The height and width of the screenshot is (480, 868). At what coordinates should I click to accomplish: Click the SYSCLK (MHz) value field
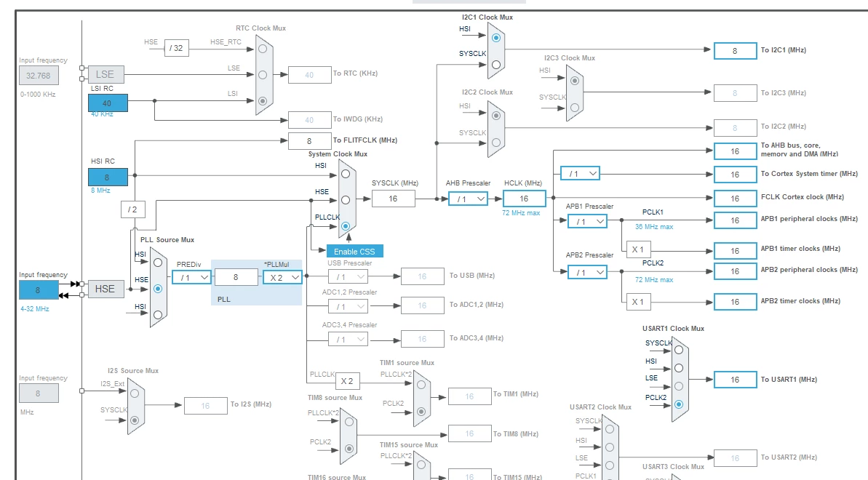point(393,199)
